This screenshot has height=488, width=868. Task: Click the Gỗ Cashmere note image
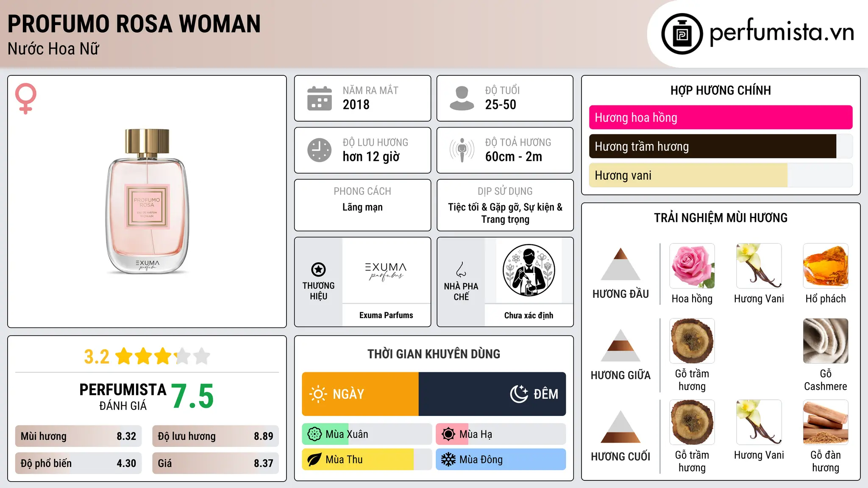tap(826, 341)
